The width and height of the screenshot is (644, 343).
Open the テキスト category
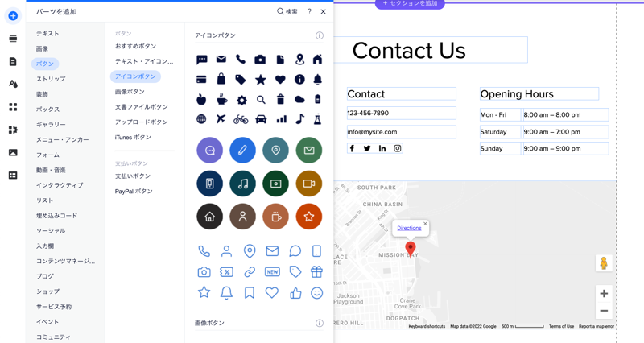[47, 33]
